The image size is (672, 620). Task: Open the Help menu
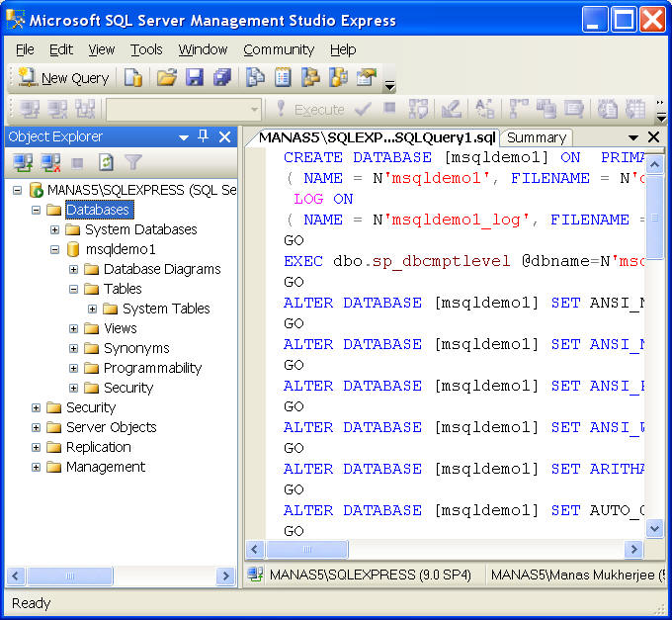click(343, 49)
